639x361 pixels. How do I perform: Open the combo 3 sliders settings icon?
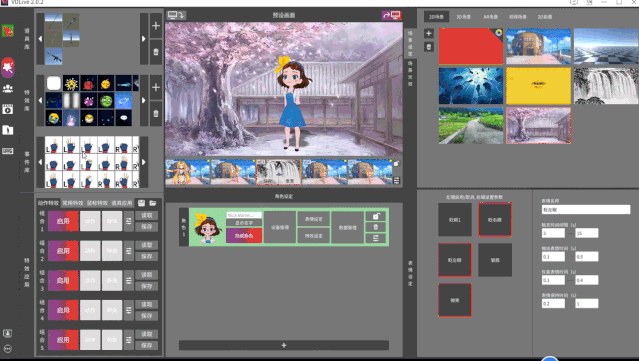128,280
